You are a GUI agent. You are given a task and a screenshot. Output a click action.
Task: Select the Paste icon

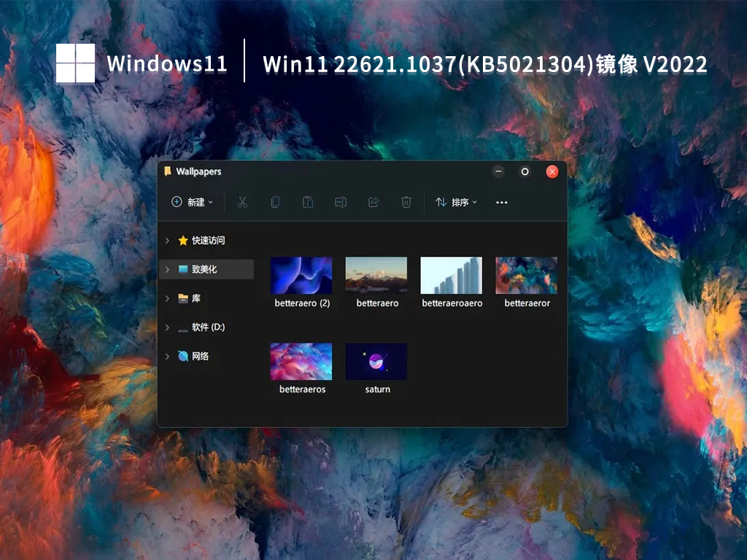click(308, 202)
